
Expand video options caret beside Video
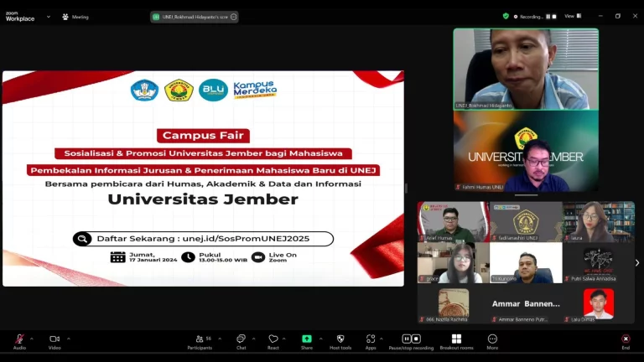(x=69, y=339)
